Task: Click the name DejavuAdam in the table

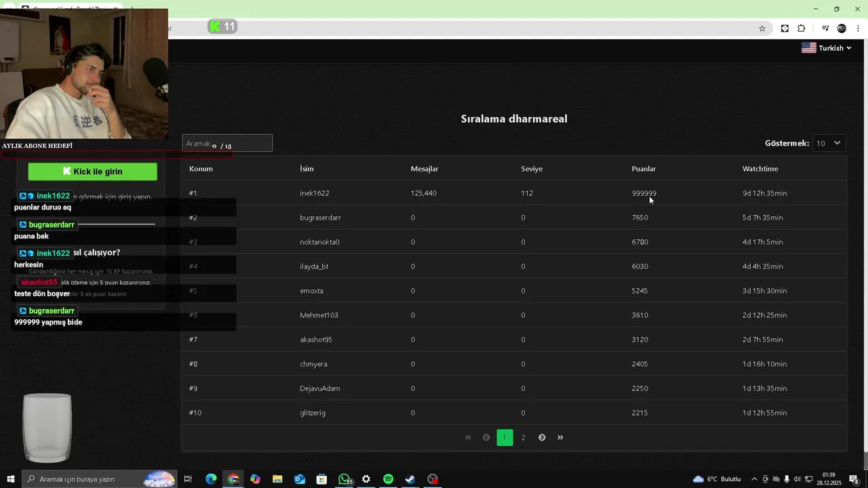Action: coord(320,388)
